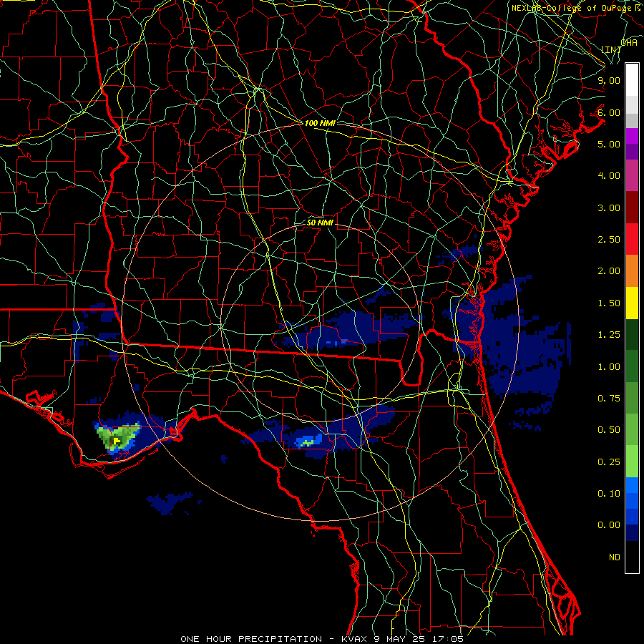Select the 0.50 legend value
644x644 pixels.
click(x=609, y=430)
